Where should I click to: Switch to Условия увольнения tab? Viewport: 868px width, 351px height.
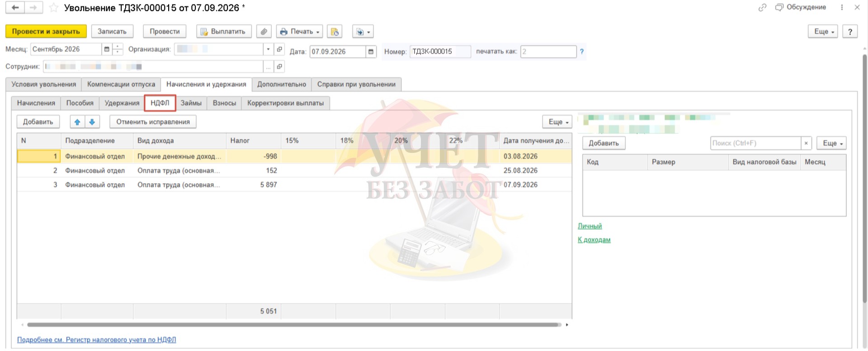point(44,85)
